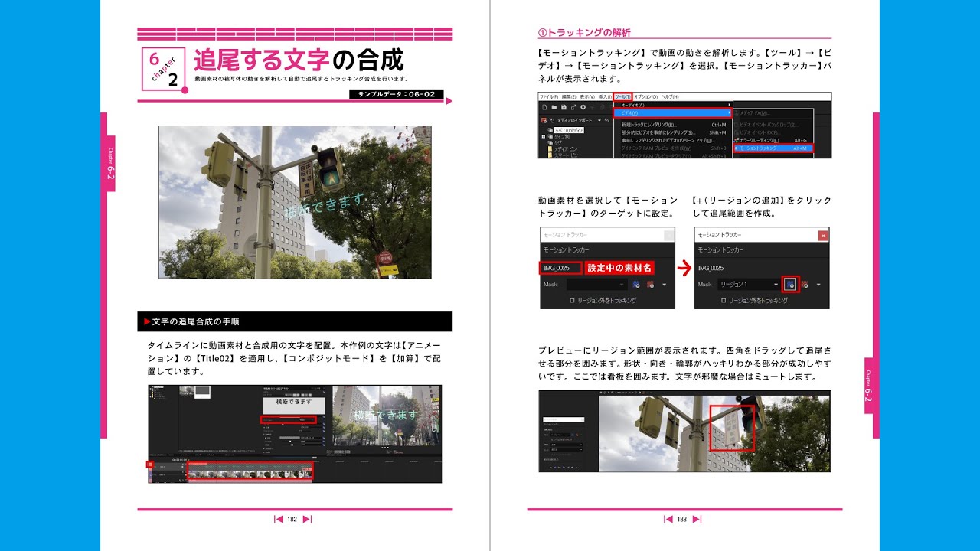Open the ツール(T) menu
Viewport: 980px width, 551px height.
[x=622, y=96]
